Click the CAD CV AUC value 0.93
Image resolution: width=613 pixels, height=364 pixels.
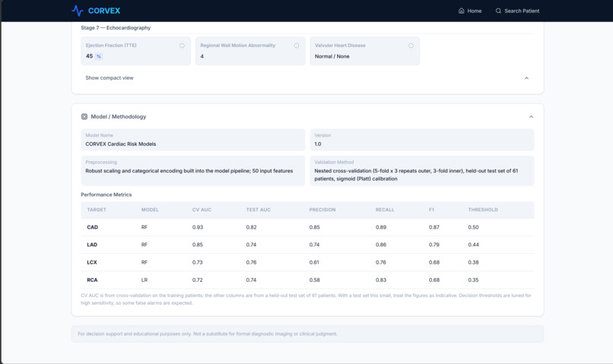pos(198,227)
